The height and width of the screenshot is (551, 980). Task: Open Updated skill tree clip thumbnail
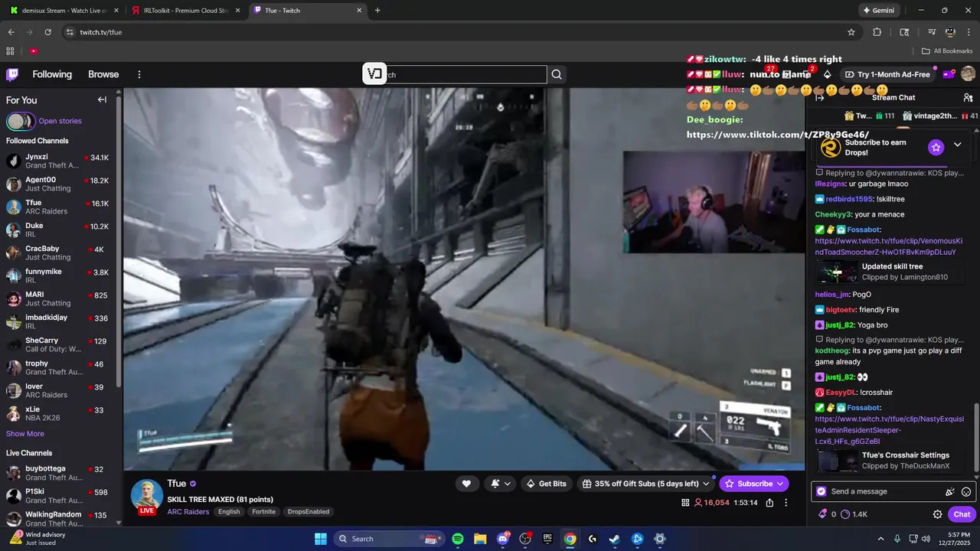click(837, 272)
